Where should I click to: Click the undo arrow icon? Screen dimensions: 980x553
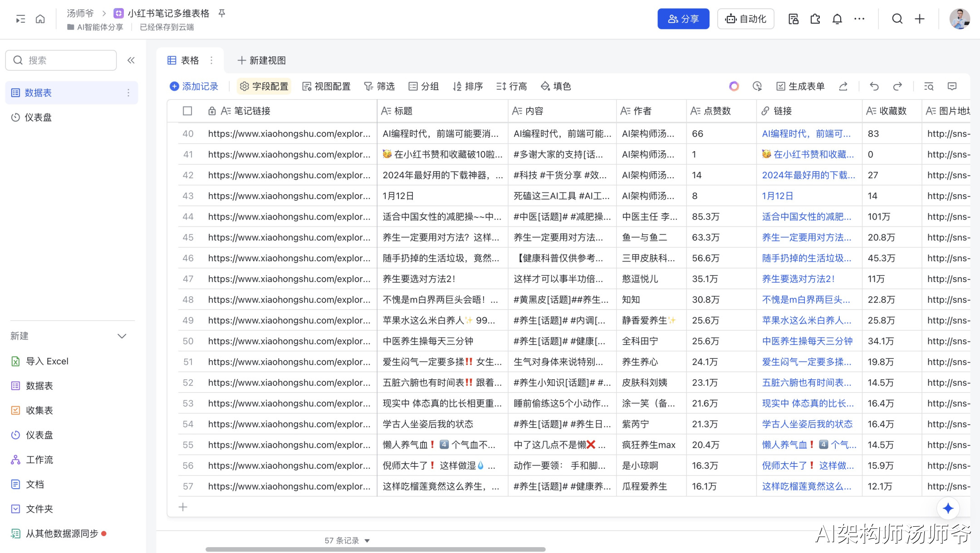click(874, 86)
